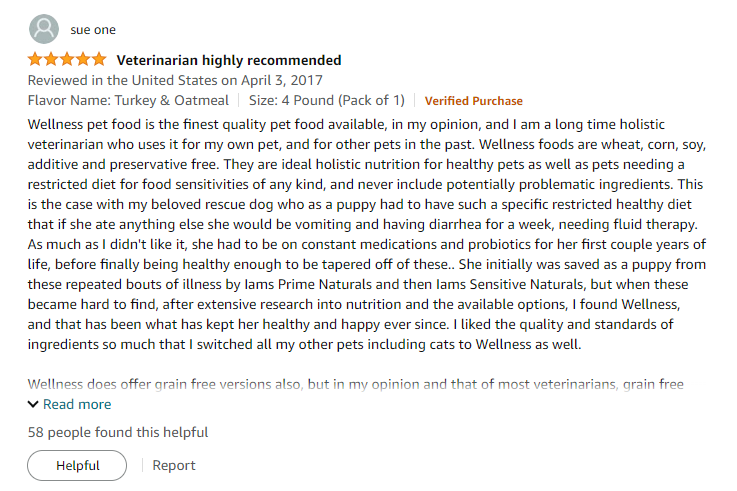Click the review date line text
Image resolution: width=737 pixels, height=491 pixels.
[175, 80]
